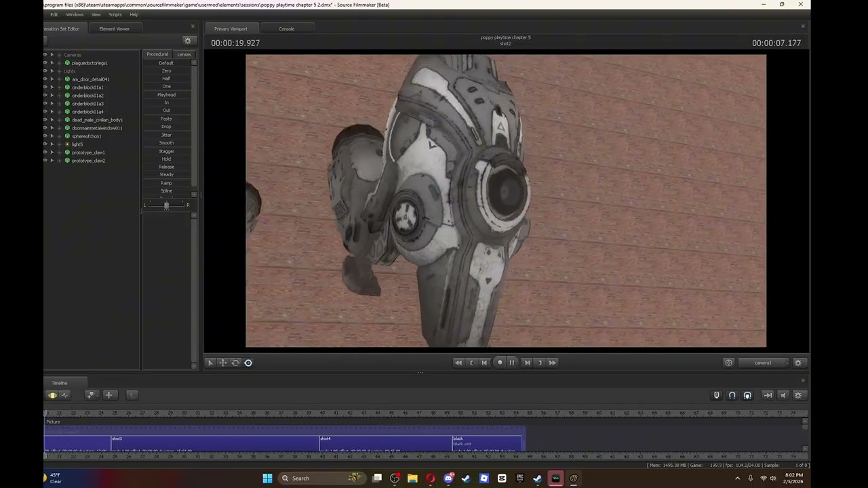Viewport: 868px width, 488px height.
Task: Select the move manipulator tool below viewport
Action: pyautogui.click(x=222, y=363)
